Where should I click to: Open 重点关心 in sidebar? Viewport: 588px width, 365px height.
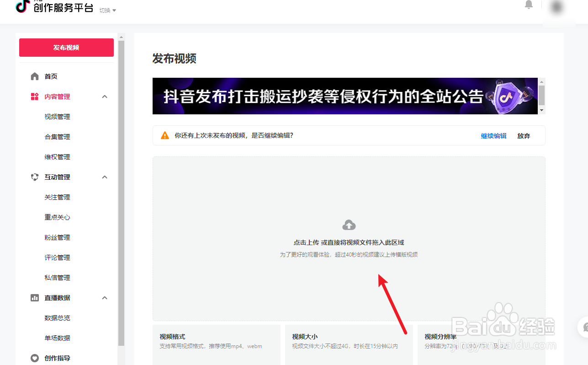(x=58, y=217)
